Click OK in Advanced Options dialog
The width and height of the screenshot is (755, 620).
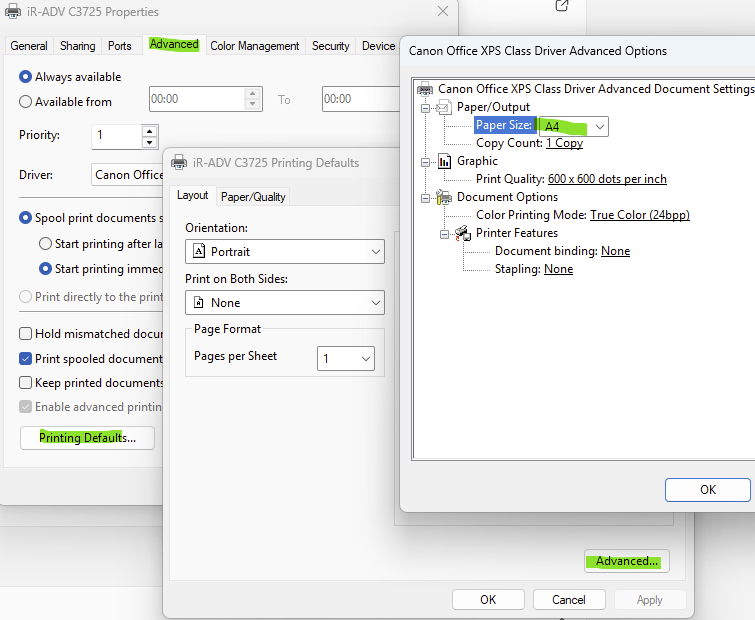coord(707,490)
